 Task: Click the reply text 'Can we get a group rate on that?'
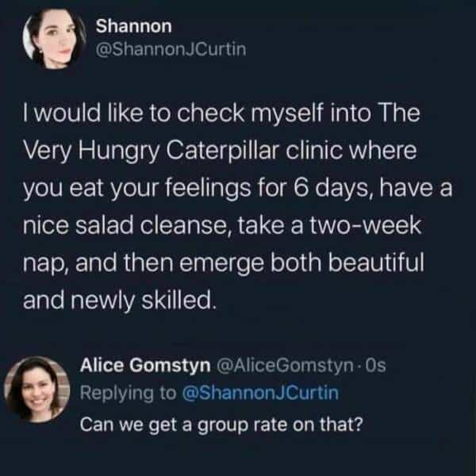tap(222, 421)
